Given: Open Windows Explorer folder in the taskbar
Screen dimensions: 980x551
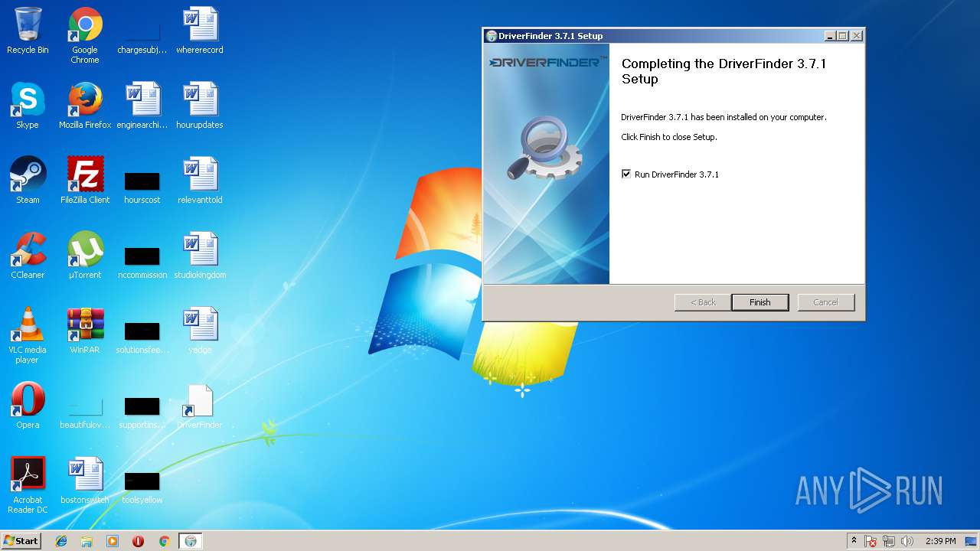Looking at the screenshot, I should [x=87, y=541].
